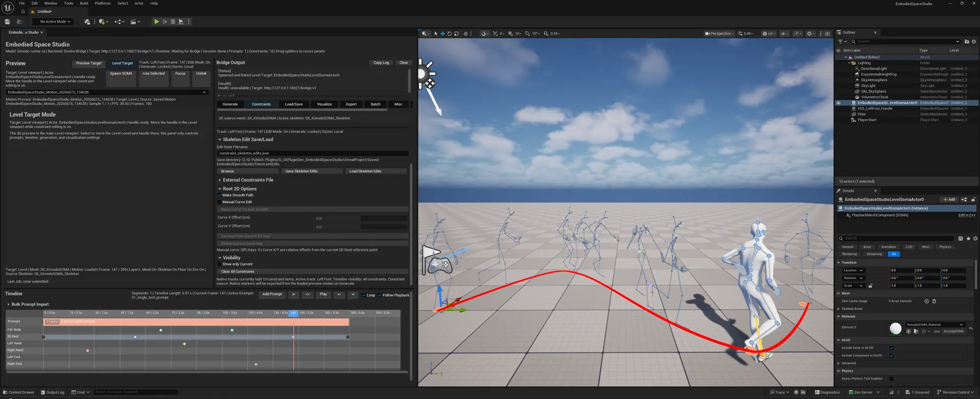Image resolution: width=980 pixels, height=399 pixels.
Task: Reset material Element 0 to default arrow
Action: coord(971,328)
